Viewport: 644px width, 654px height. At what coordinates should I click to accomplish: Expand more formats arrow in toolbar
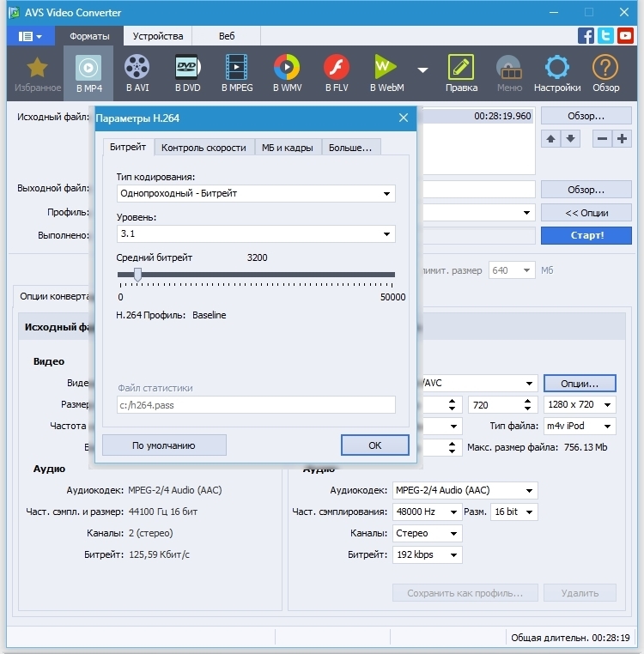tap(422, 70)
